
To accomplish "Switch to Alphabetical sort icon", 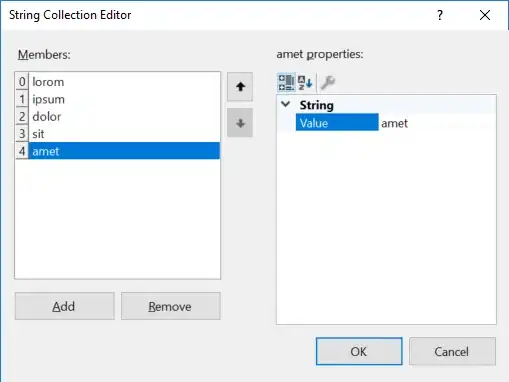I will [305, 82].
